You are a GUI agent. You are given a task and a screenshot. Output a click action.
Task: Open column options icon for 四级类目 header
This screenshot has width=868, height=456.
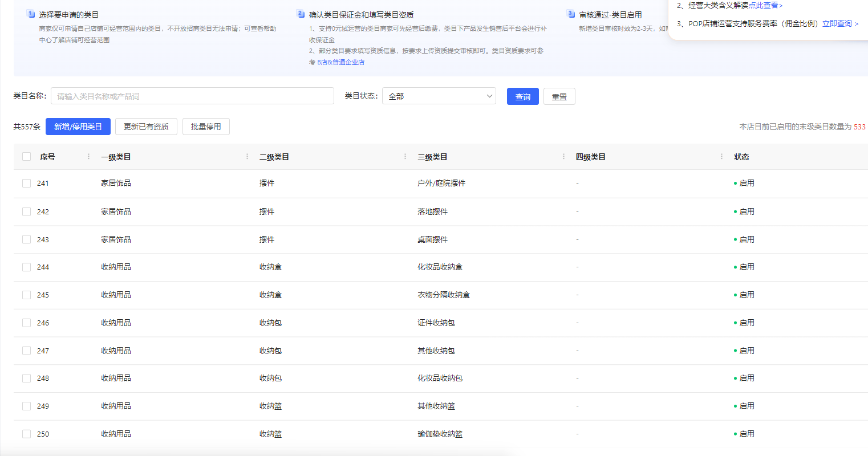pyautogui.click(x=721, y=156)
